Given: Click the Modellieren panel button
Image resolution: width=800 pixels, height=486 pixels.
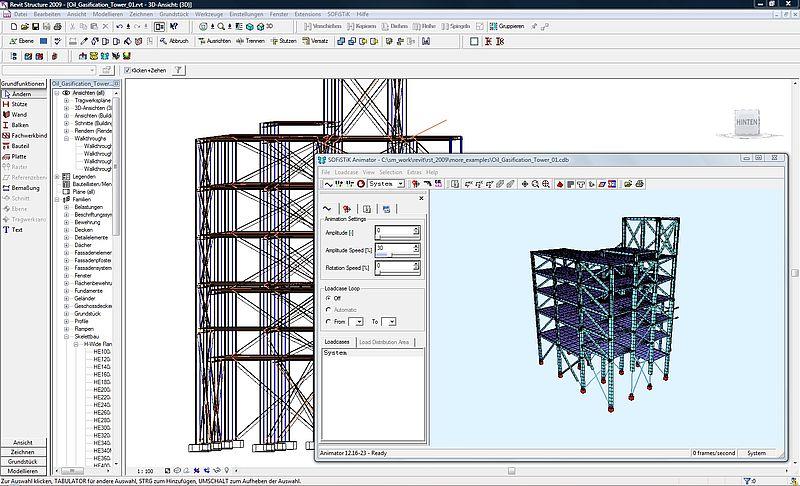Looking at the screenshot, I should (x=24, y=471).
